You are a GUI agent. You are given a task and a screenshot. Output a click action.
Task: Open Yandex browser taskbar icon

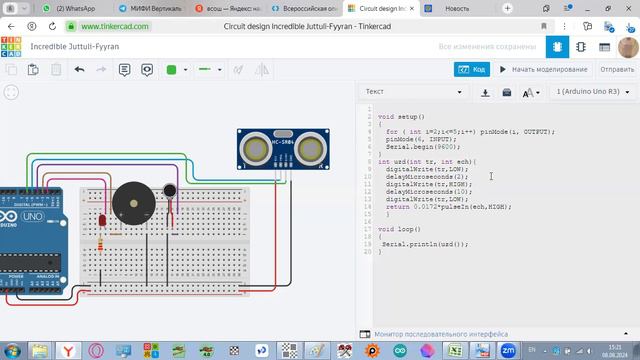(x=68, y=351)
